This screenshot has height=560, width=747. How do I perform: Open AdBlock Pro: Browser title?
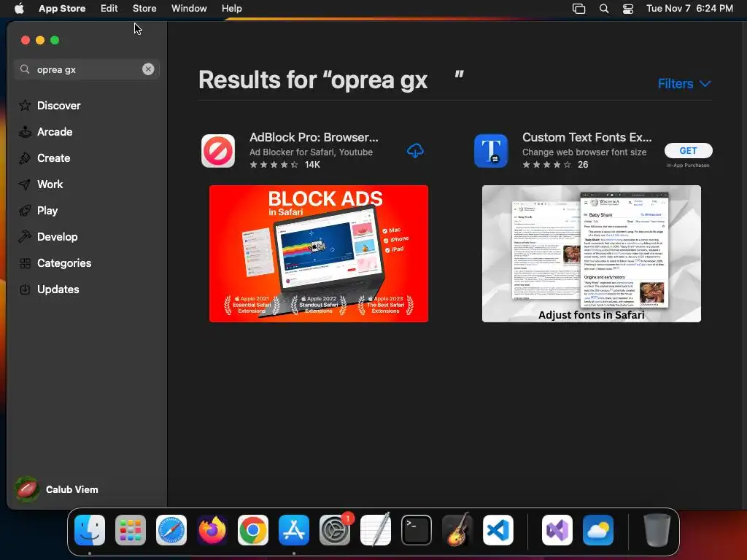coord(314,137)
